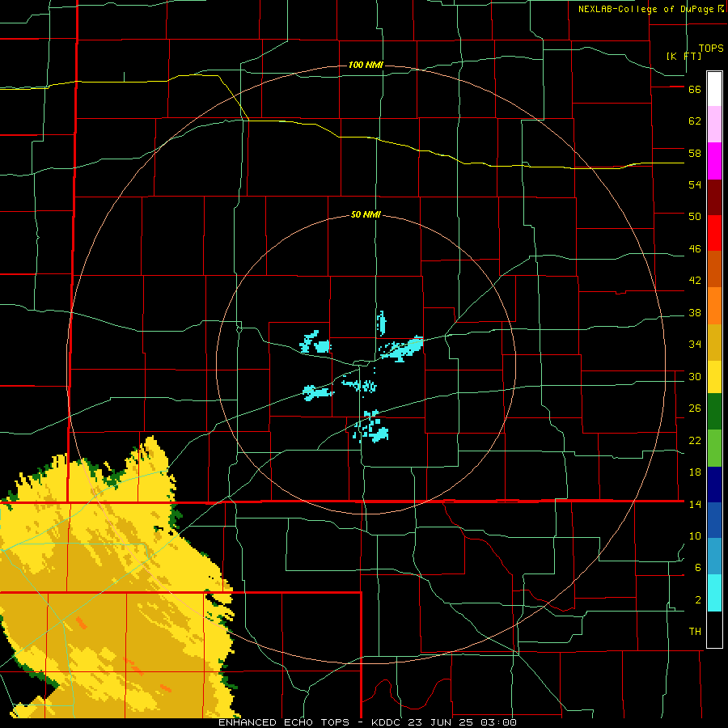The image size is (728, 728).
Task: Click the legend value 50
Action: click(695, 216)
